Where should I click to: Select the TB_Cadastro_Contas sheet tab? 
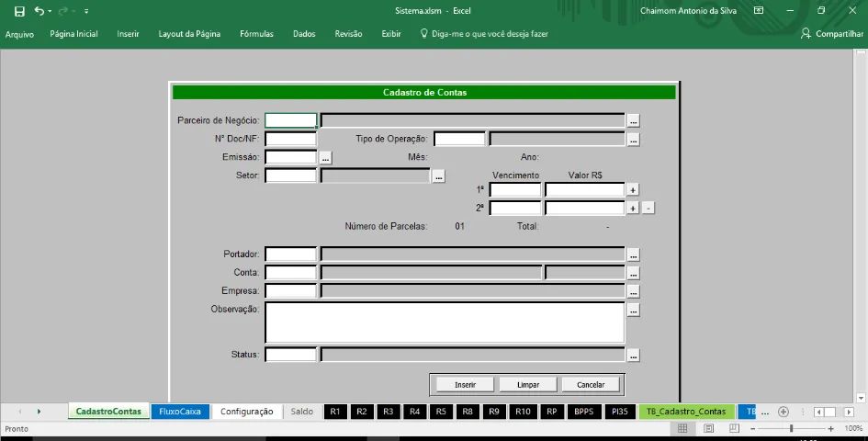[686, 412]
